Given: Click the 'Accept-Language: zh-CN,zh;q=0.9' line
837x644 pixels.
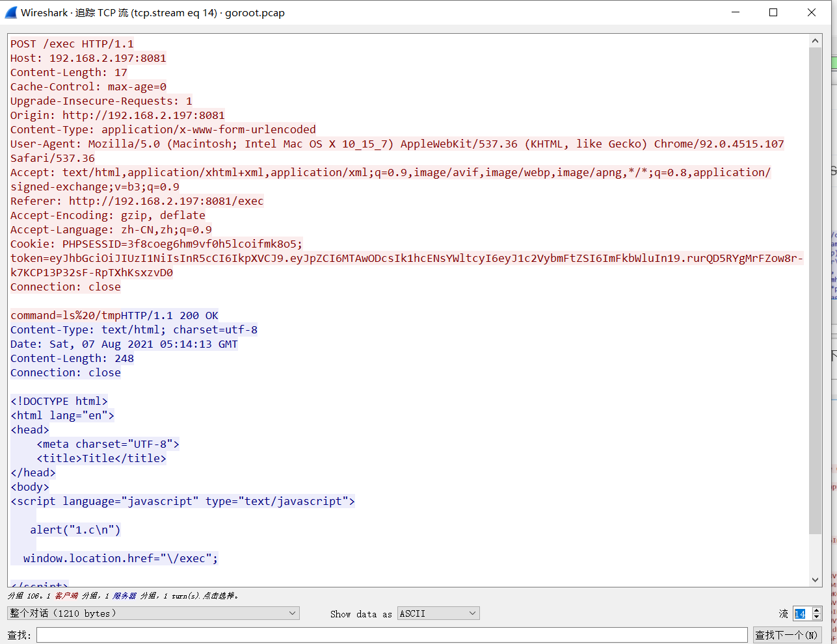Looking at the screenshot, I should coord(111,230).
